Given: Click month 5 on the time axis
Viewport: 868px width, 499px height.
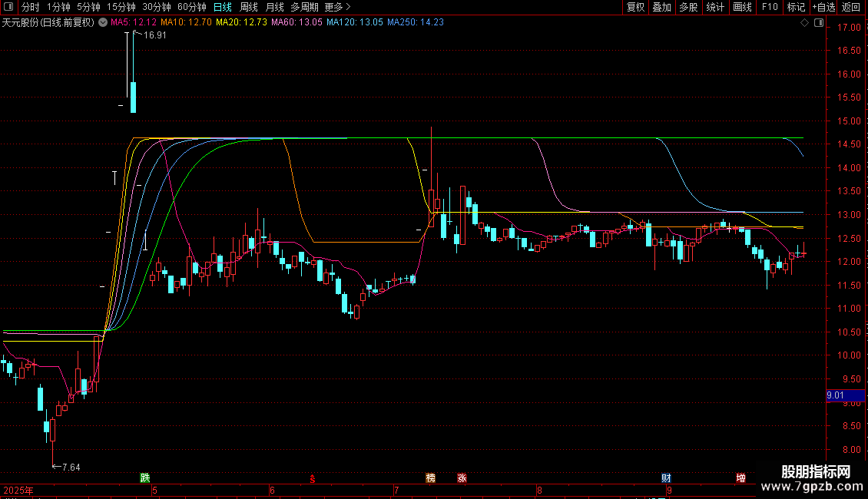Looking at the screenshot, I should coord(154,490).
